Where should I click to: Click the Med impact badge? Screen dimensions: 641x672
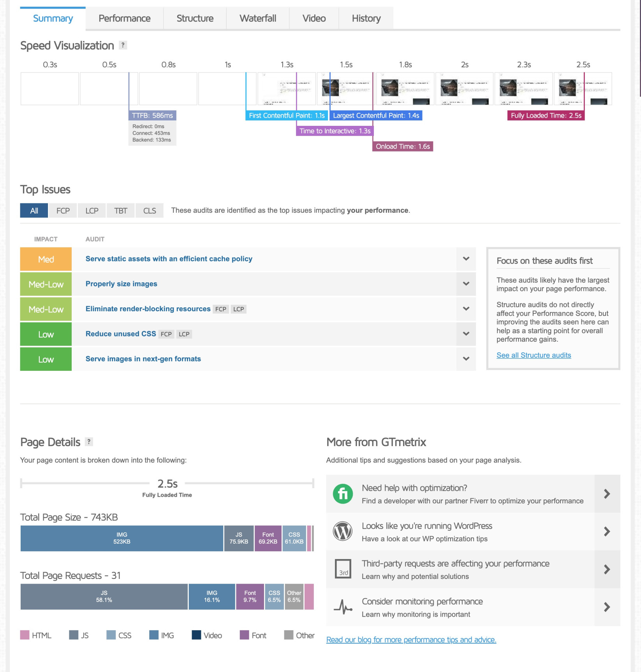pyautogui.click(x=46, y=259)
